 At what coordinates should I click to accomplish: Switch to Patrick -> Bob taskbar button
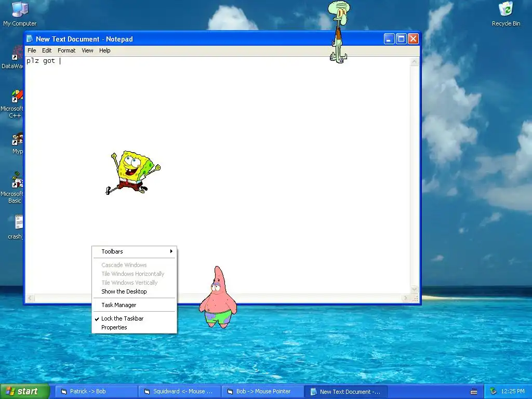[96, 392]
